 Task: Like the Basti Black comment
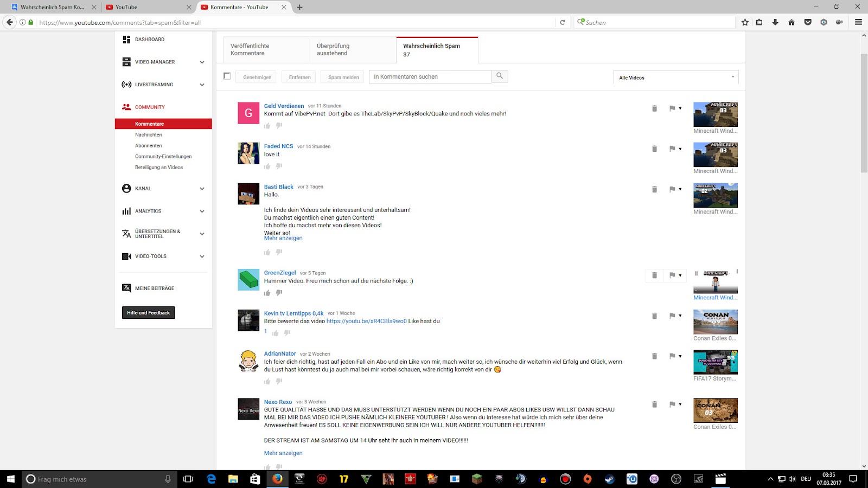[267, 252]
